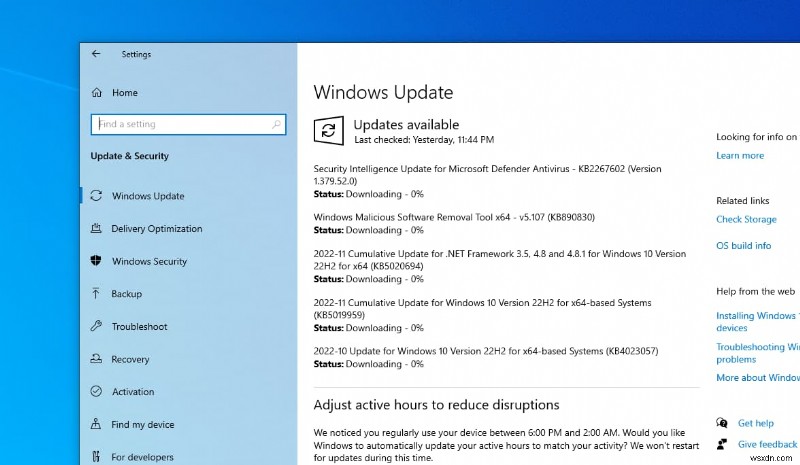Screen dimensions: 800x465
Task: Click the Cumulative Update KB5019959 entry
Action: click(x=482, y=309)
